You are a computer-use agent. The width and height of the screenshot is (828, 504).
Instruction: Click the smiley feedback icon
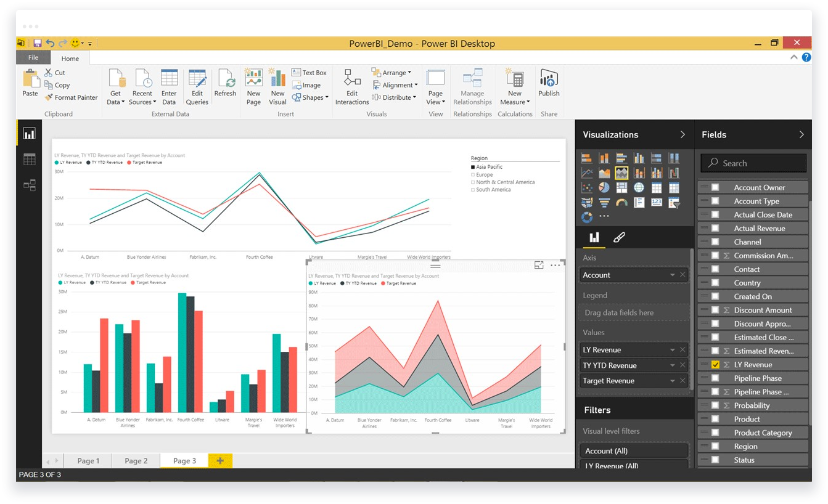point(75,43)
